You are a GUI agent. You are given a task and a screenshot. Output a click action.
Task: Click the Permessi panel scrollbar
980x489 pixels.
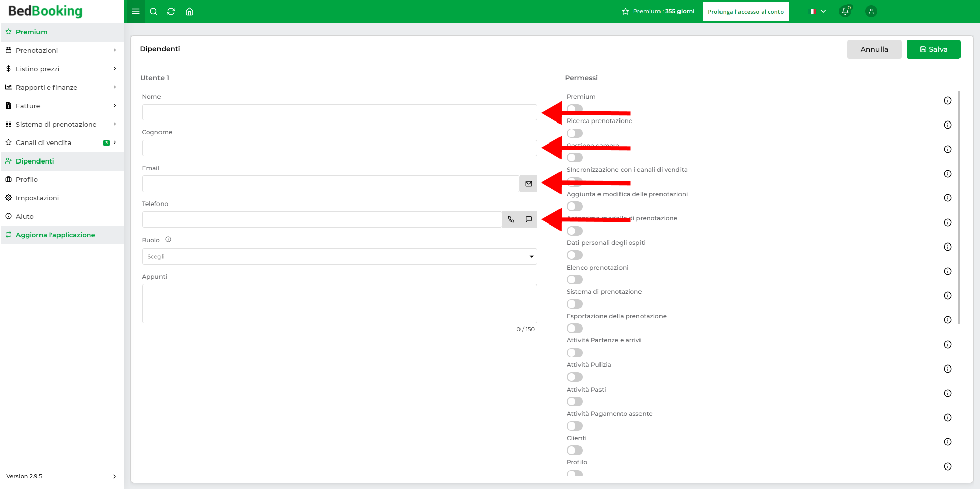959,208
